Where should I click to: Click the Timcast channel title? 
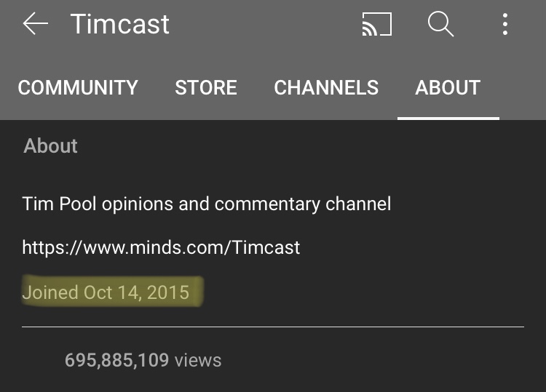(120, 24)
